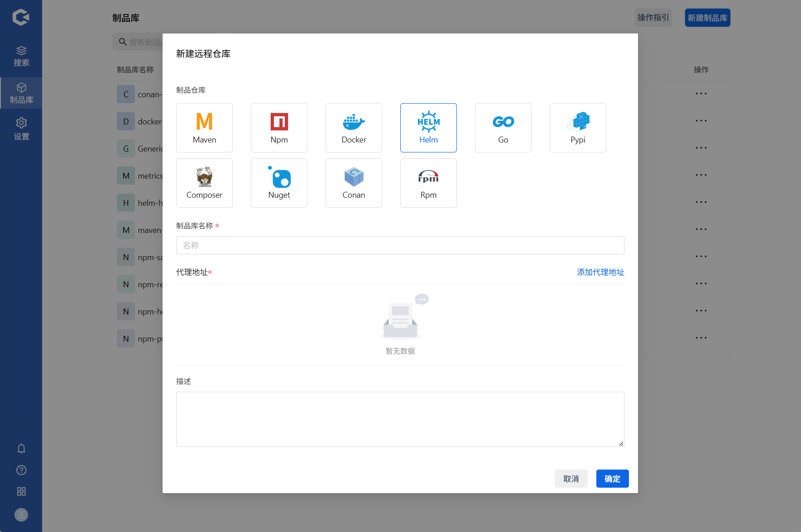Open more actions for the Generic row

tap(701, 148)
